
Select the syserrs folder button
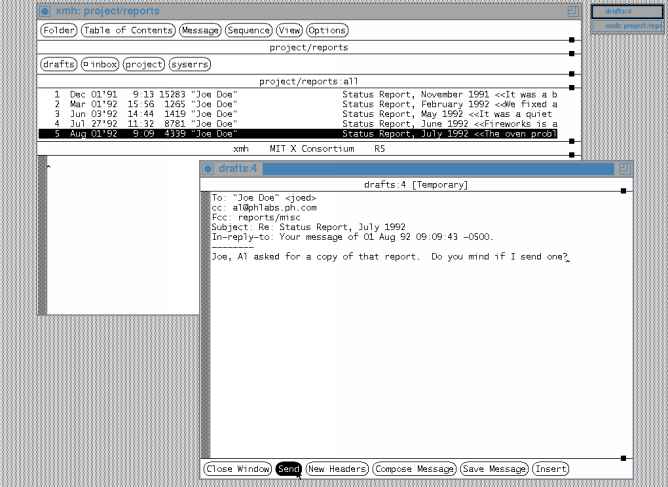(x=188, y=64)
